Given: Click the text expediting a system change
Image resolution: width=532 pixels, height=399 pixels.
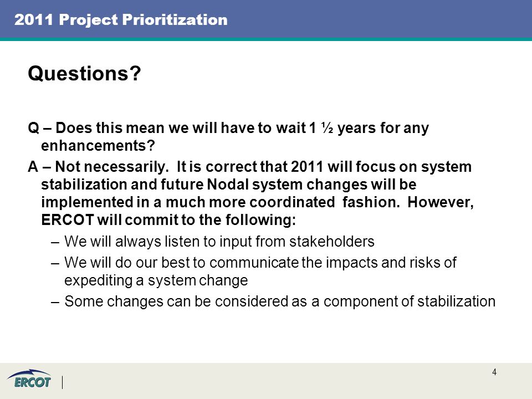Looking at the screenshot, I should [x=156, y=280].
